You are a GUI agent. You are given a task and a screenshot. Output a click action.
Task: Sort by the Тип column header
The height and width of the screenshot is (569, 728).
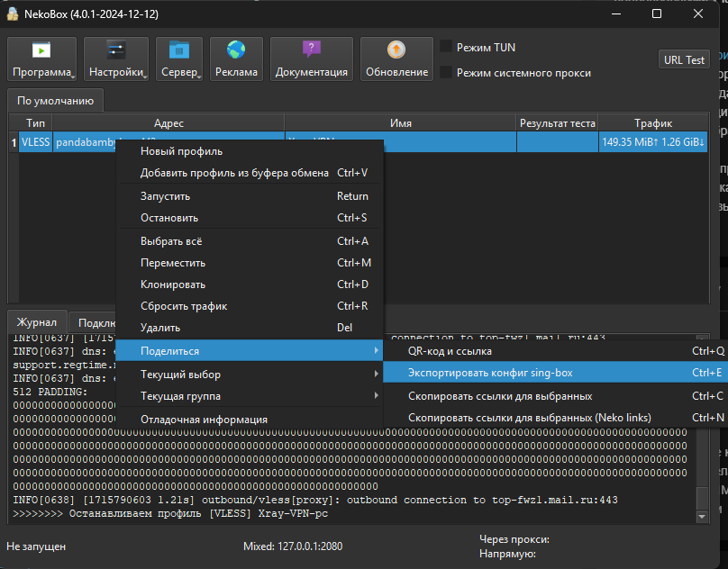tap(35, 123)
